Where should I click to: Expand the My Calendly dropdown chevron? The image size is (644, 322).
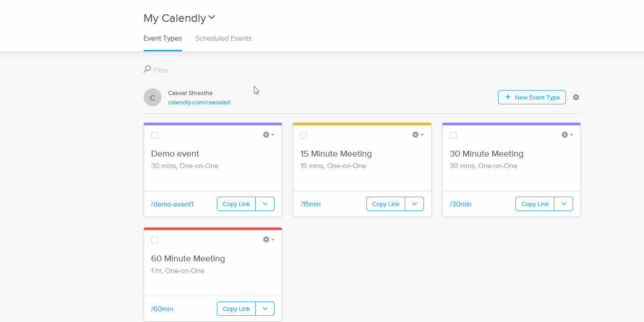[x=212, y=18]
